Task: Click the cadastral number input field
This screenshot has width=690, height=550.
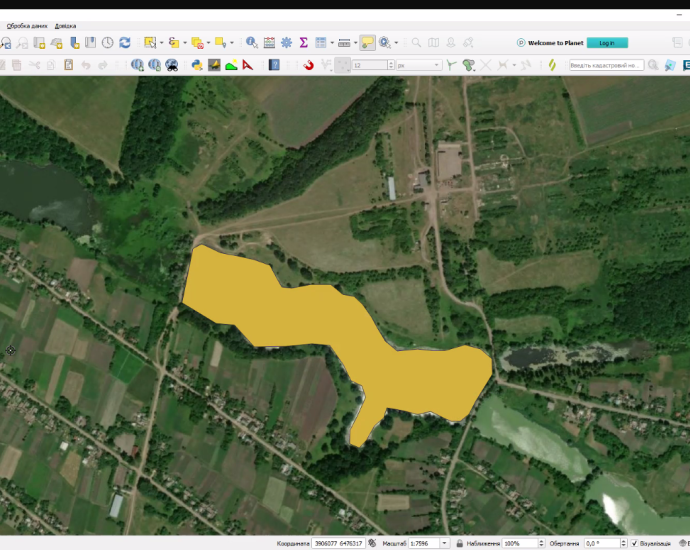Action: 605,65
